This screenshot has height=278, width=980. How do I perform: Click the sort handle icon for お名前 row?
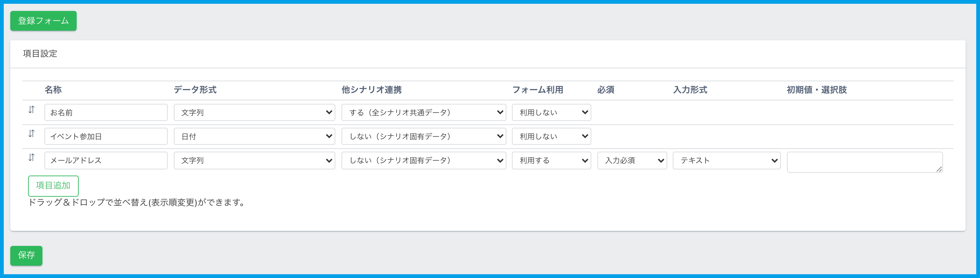[x=31, y=110]
